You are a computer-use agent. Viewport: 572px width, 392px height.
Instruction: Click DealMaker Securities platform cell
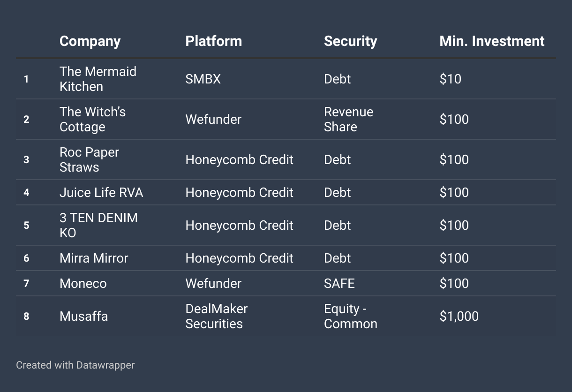click(217, 316)
